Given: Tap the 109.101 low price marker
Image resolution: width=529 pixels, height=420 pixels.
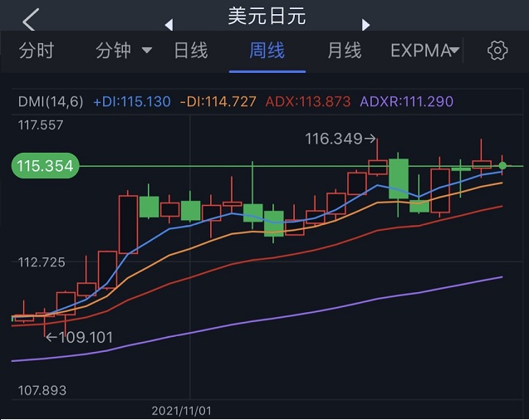Looking at the screenshot, I should coord(79,338).
